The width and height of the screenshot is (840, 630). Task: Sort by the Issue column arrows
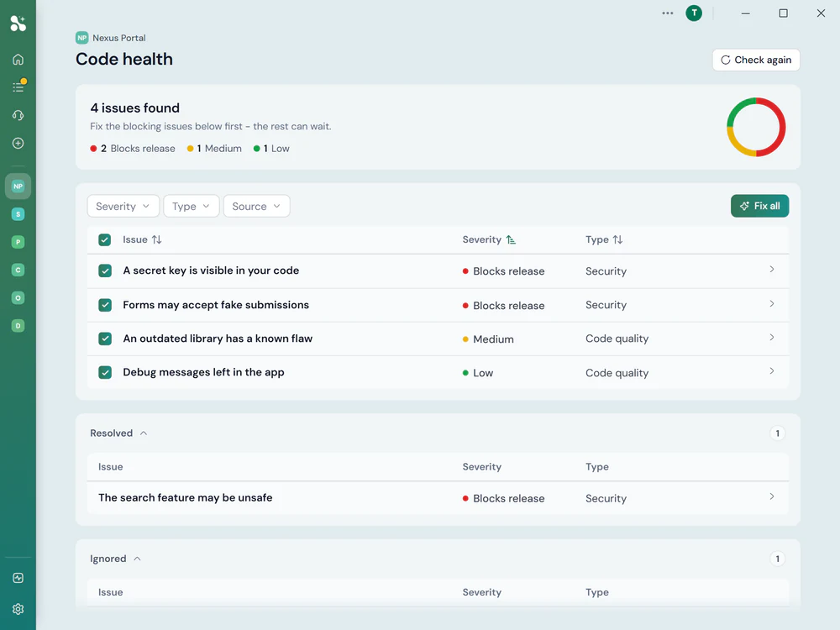[156, 239]
